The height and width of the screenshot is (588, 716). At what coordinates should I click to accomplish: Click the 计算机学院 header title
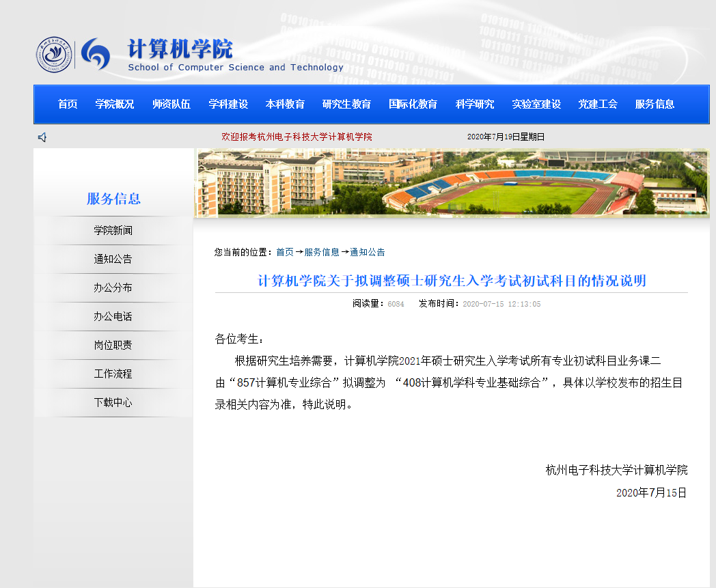(x=180, y=48)
